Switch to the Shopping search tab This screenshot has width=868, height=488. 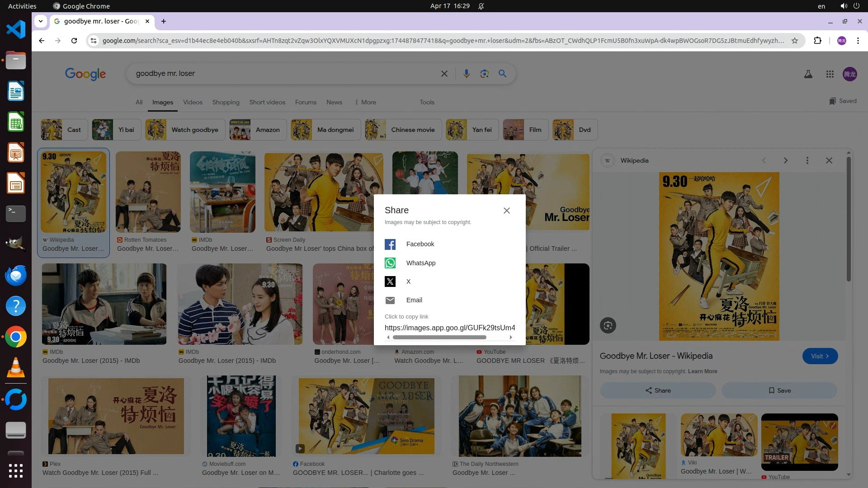226,102
